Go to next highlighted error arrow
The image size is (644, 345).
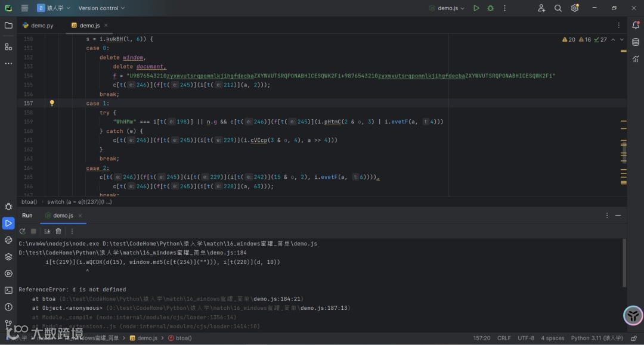[x=621, y=39]
